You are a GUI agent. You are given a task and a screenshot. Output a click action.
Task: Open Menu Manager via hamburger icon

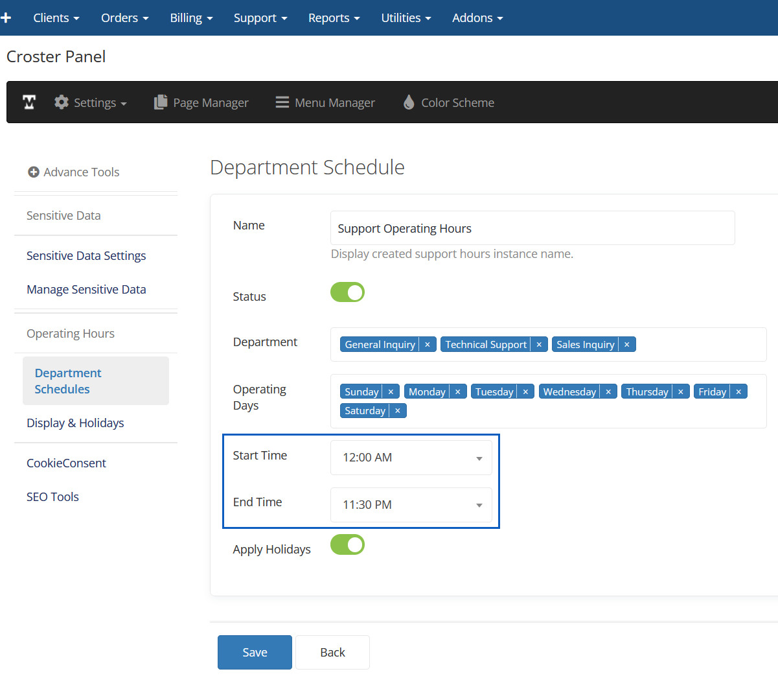(282, 102)
